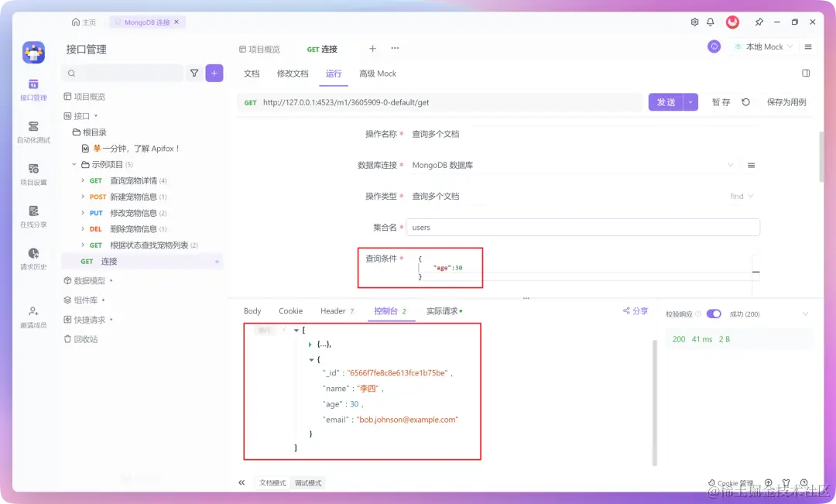Switch to the 高级 Mock tab
The width and height of the screenshot is (836, 504).
pyautogui.click(x=378, y=74)
